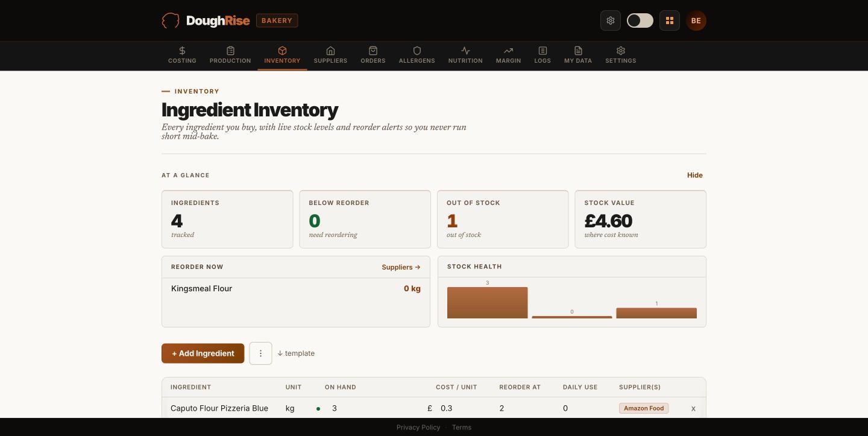This screenshot has height=436, width=868.
Task: Switch to the Margin tab label
Action: (508, 61)
